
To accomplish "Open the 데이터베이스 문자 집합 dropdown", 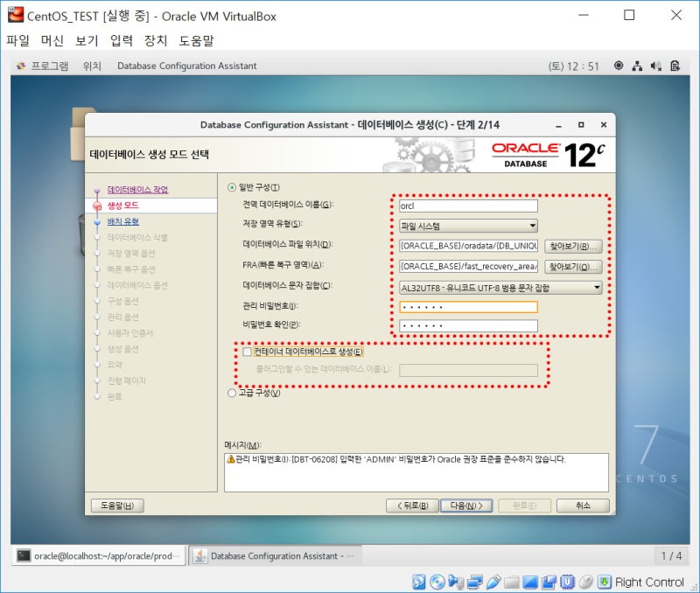I will 500,288.
